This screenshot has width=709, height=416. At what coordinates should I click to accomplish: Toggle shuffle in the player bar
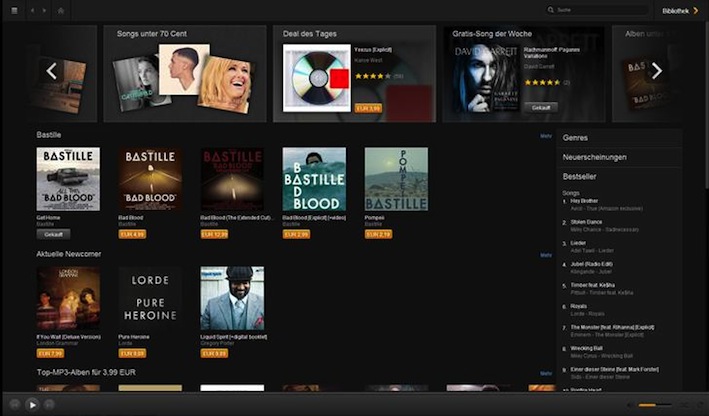click(x=685, y=405)
